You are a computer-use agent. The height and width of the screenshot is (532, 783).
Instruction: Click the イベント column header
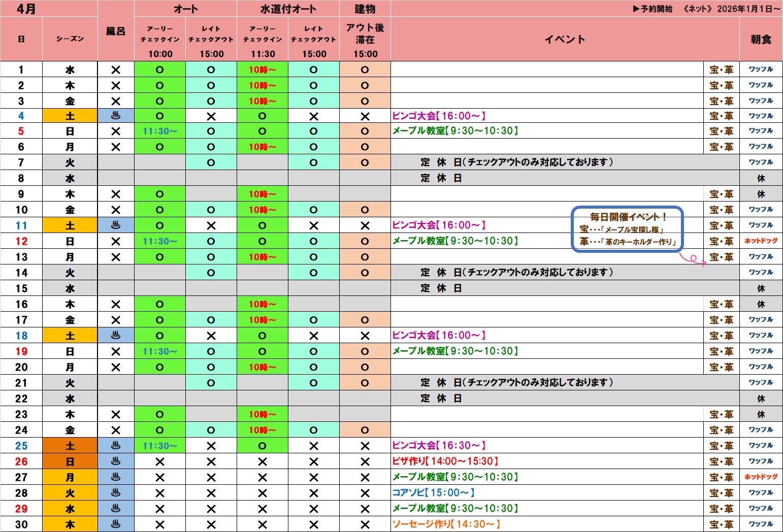[x=565, y=40]
